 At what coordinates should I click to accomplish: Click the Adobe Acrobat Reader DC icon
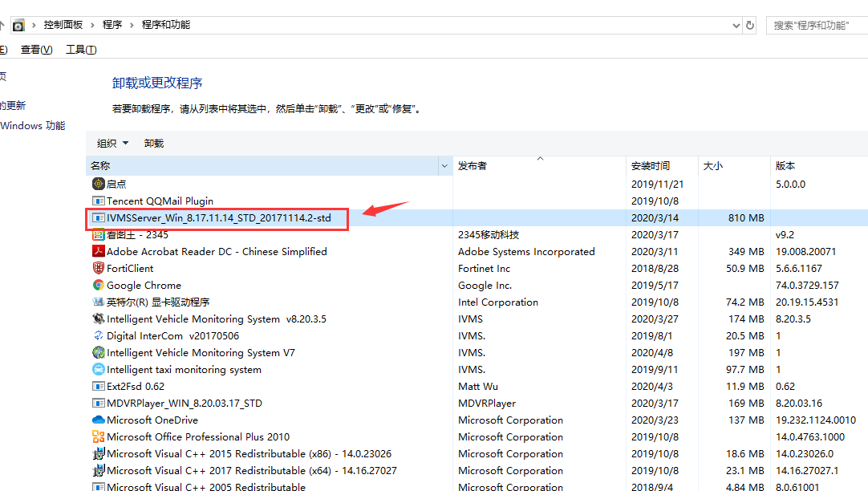pos(99,251)
